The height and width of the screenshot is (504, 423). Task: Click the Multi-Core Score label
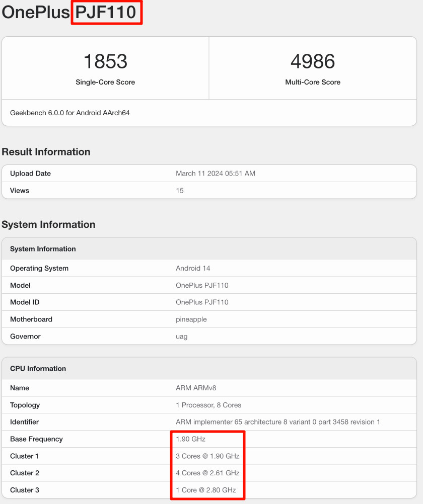[x=313, y=82]
